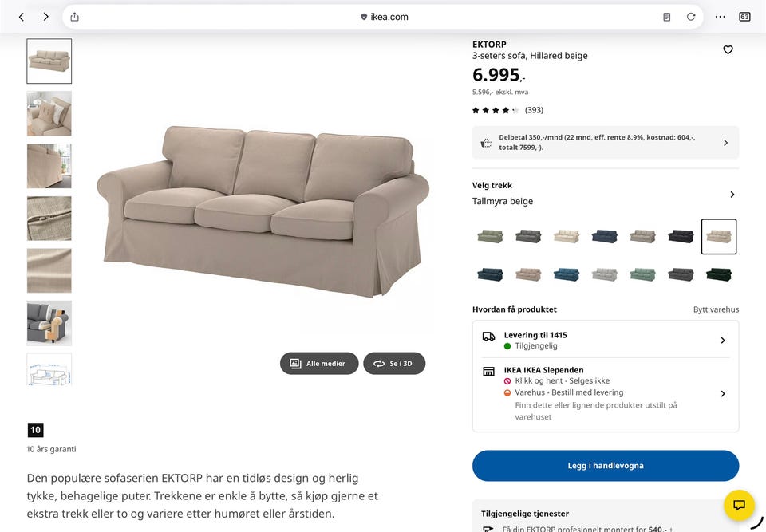
Task: Open the yellow chat support bubble
Action: point(739,505)
